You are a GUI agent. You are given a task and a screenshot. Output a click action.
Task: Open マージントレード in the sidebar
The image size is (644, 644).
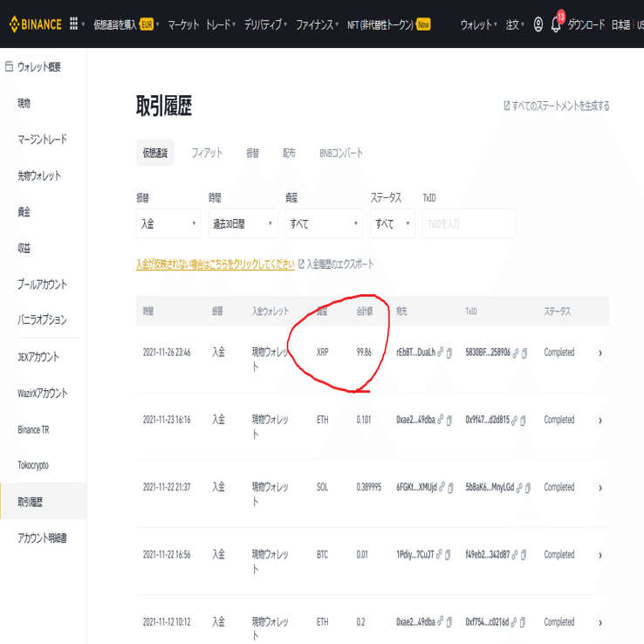point(42,140)
